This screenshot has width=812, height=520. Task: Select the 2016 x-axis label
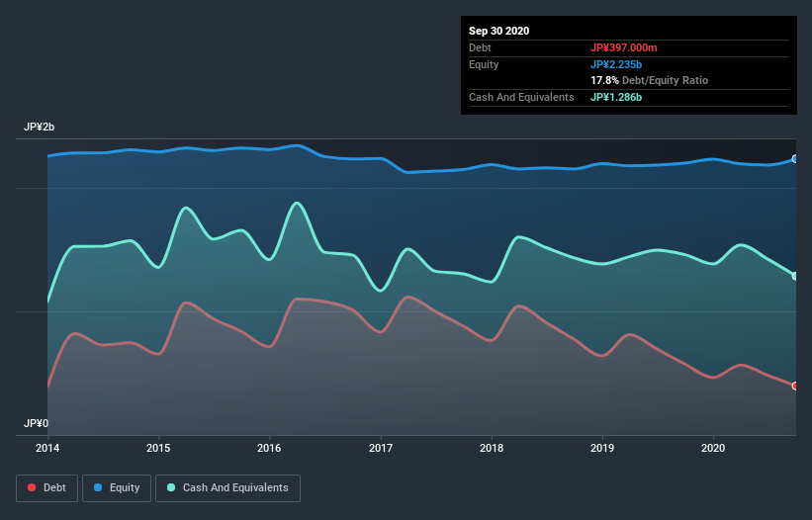[x=269, y=448]
